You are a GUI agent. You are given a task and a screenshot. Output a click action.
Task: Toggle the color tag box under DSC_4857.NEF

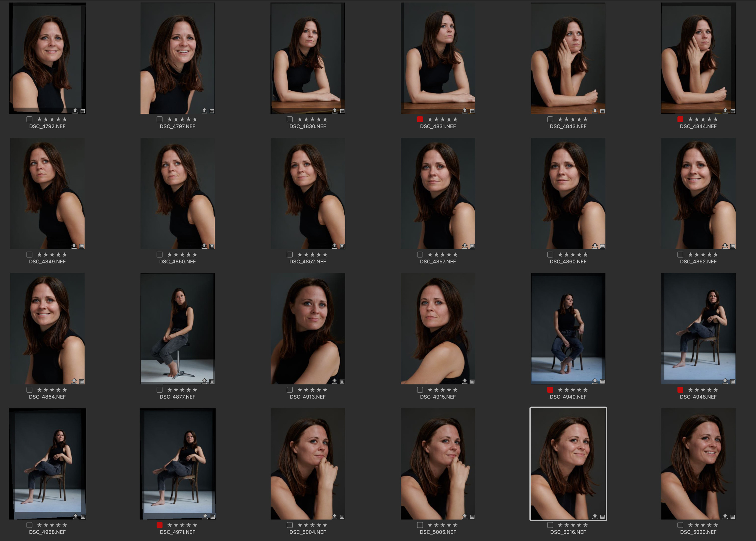(x=420, y=255)
